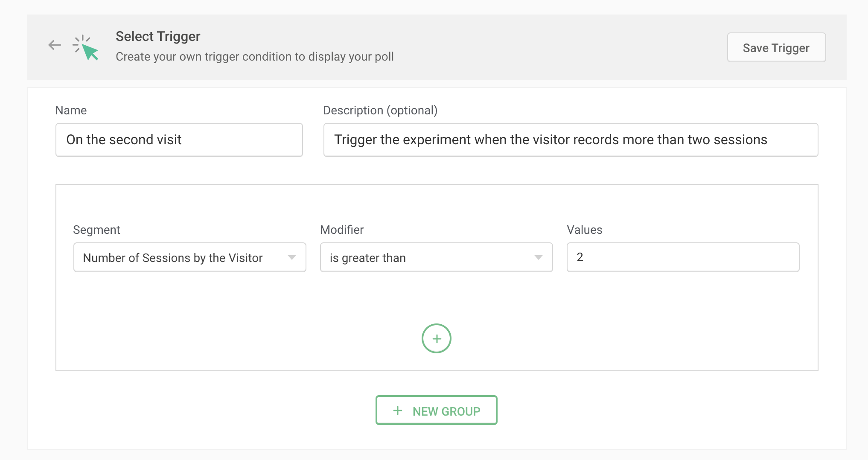This screenshot has width=868, height=460.
Task: Click the Values column label
Action: 584,230
